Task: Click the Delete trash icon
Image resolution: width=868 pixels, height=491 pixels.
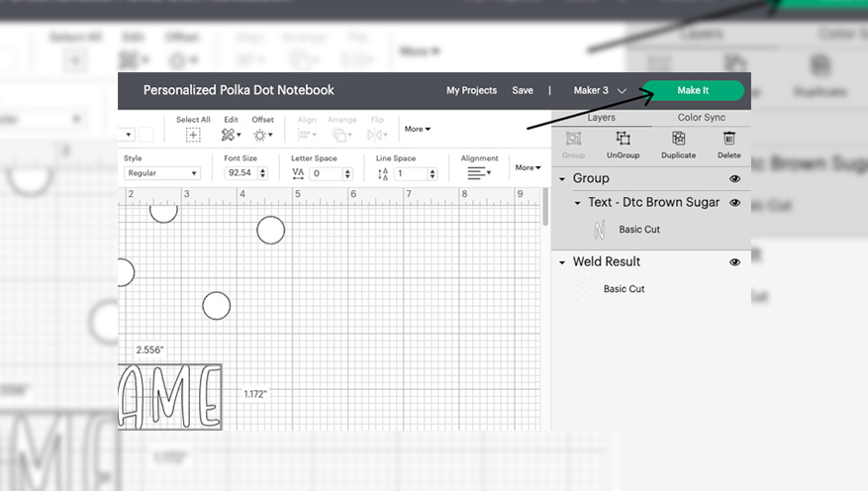Action: (728, 140)
